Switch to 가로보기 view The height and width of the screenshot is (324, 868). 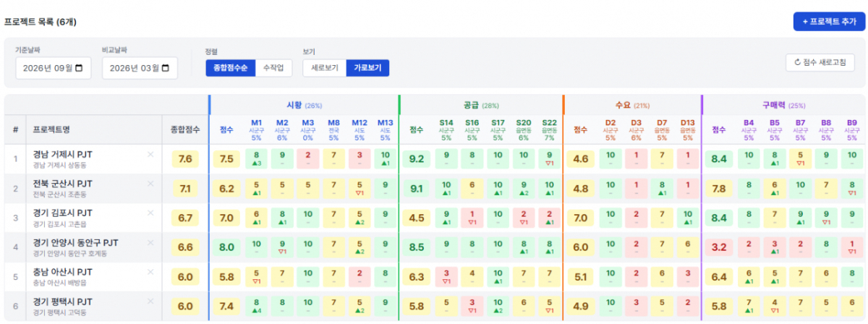tap(367, 68)
